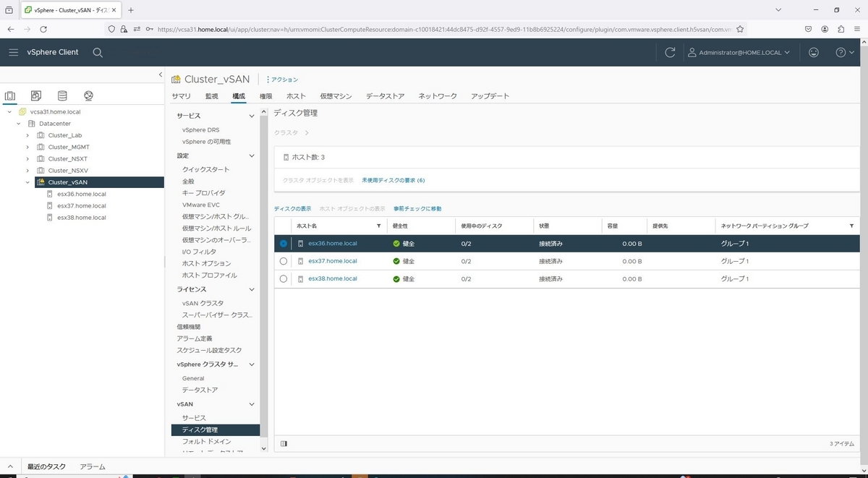Select the esx36.home.local radio button
The height and width of the screenshot is (478, 868).
coord(283,244)
